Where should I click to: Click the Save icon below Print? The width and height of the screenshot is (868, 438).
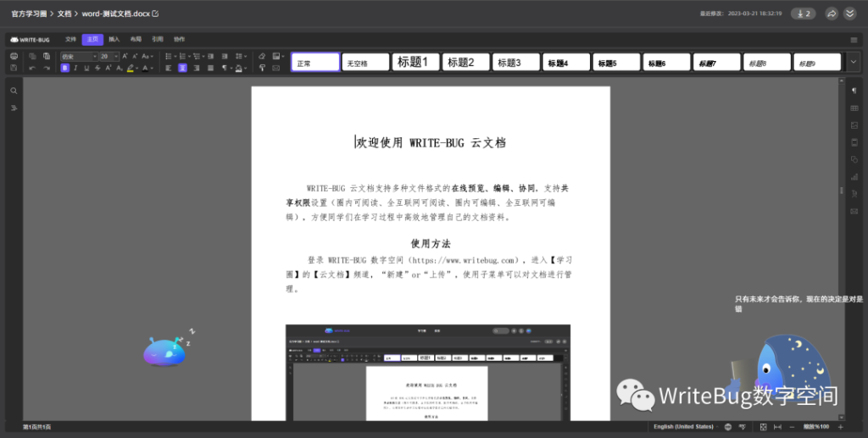tap(14, 68)
